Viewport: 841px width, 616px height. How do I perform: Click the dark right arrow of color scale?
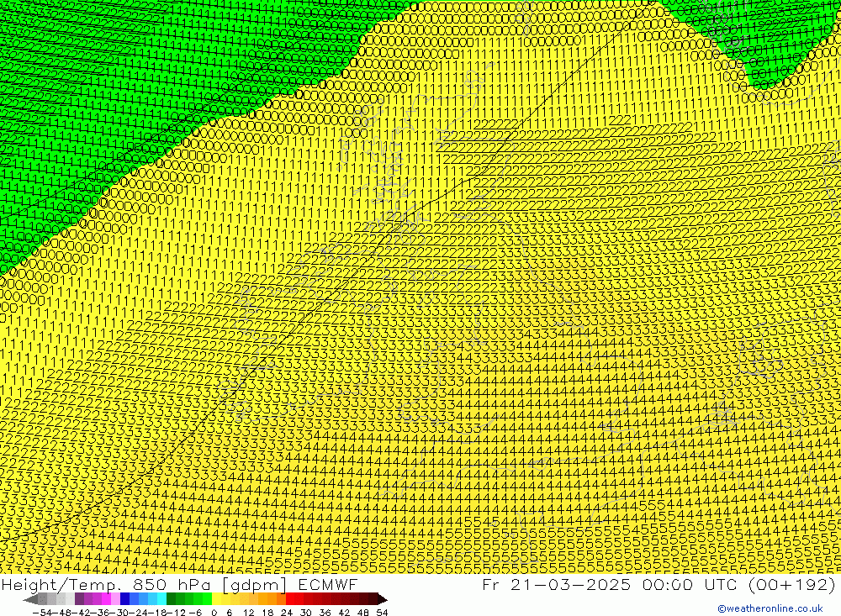[383, 599]
